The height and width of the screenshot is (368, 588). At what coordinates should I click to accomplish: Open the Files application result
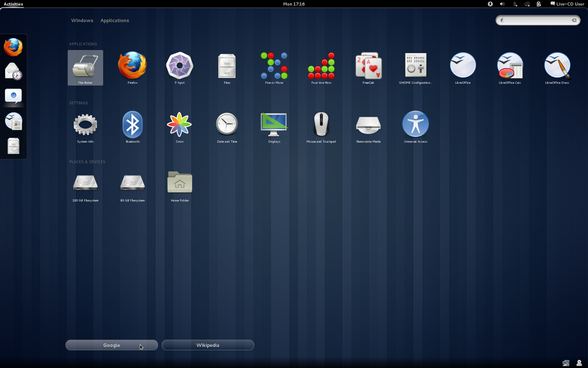227,68
